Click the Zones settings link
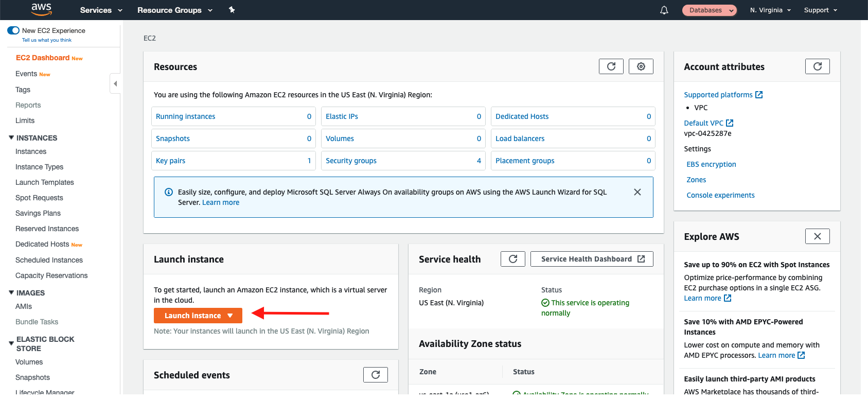Viewport: 868px width, 400px height. pos(696,180)
